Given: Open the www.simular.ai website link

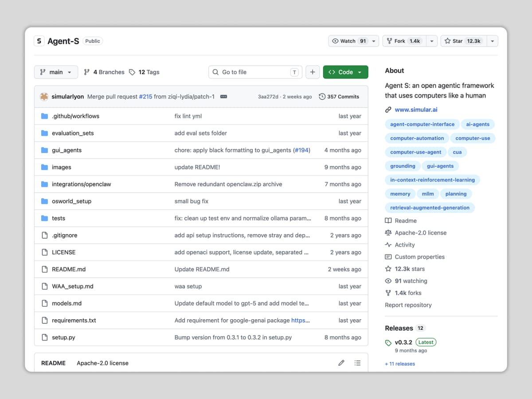Looking at the screenshot, I should click(416, 110).
